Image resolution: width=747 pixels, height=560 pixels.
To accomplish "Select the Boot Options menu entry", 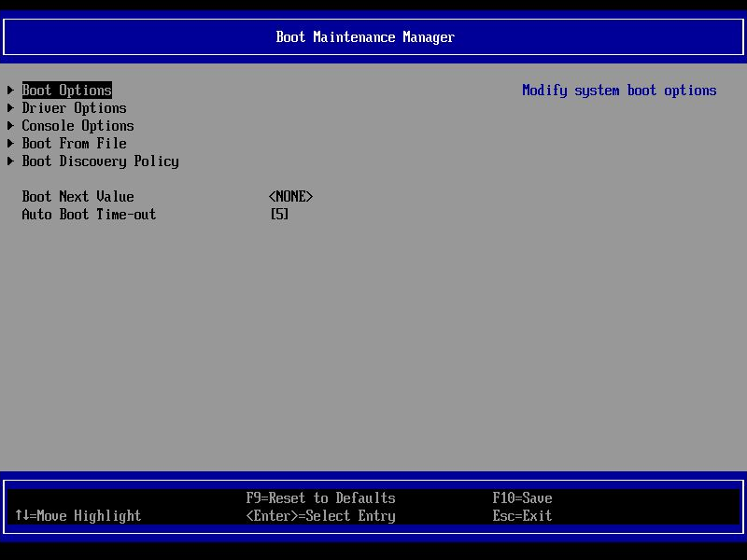I will pos(66,90).
